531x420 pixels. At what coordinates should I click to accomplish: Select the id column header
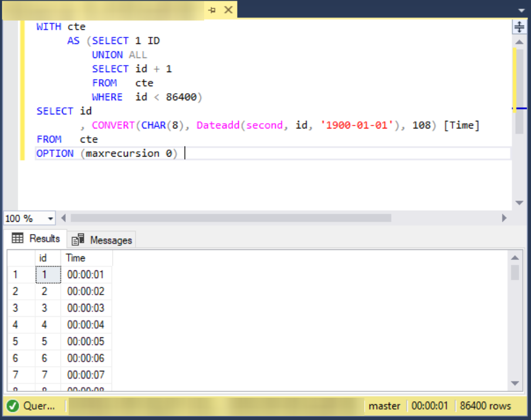[x=48, y=258]
